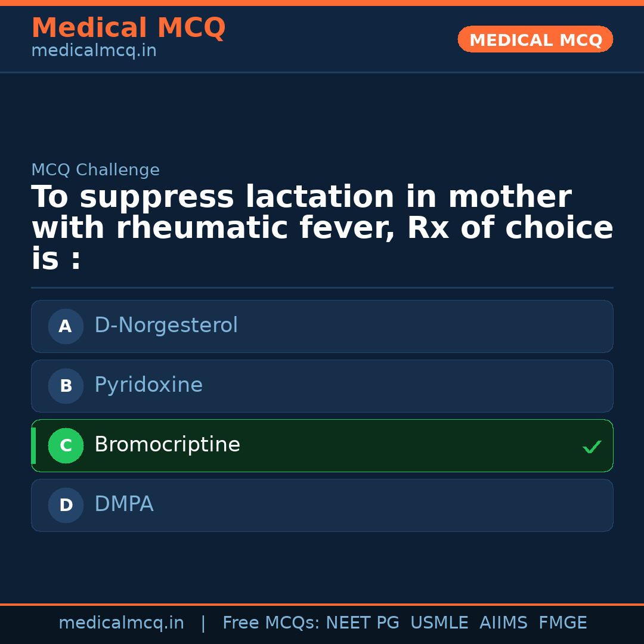Expand the highlighted Bromocriptine answer row

[322, 445]
